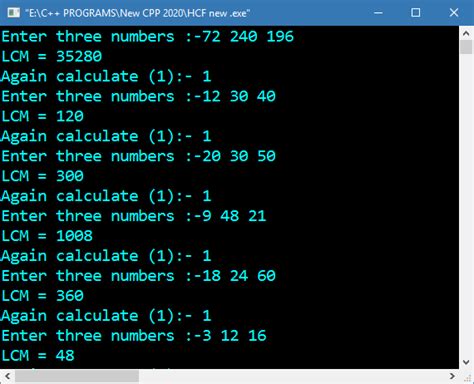
Task: Click the line "Enter three numbers :-9 48 21"
Action: tap(134, 216)
